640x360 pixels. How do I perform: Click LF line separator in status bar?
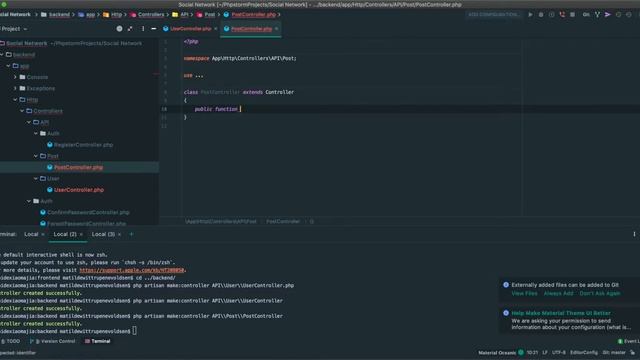tap(545, 353)
